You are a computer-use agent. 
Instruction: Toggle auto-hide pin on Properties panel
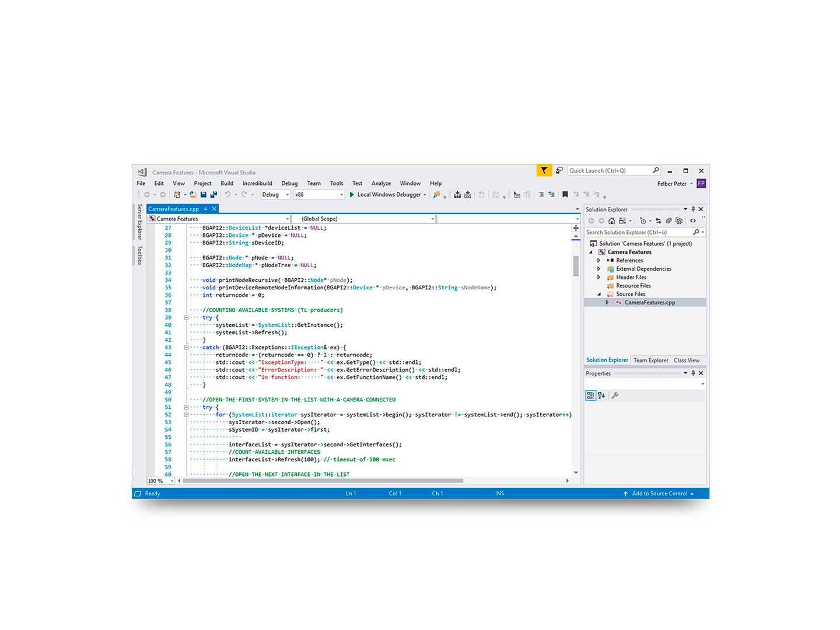[693, 373]
